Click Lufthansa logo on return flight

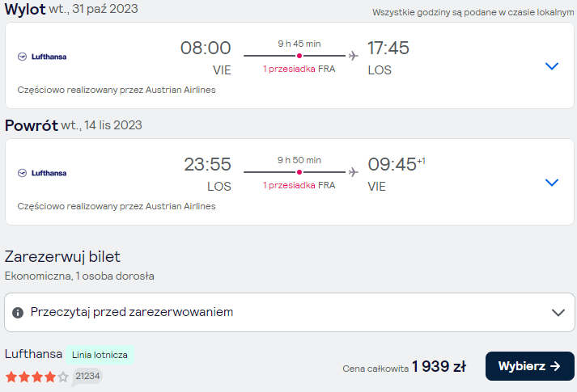tap(42, 173)
